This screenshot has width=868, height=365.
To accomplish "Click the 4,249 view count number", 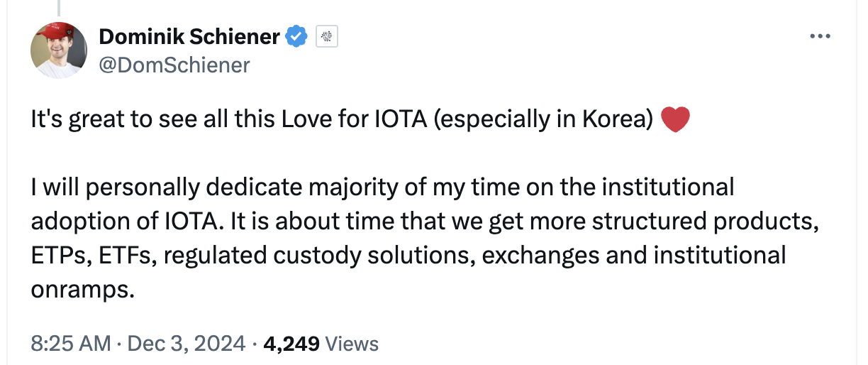I will pos(292,344).
